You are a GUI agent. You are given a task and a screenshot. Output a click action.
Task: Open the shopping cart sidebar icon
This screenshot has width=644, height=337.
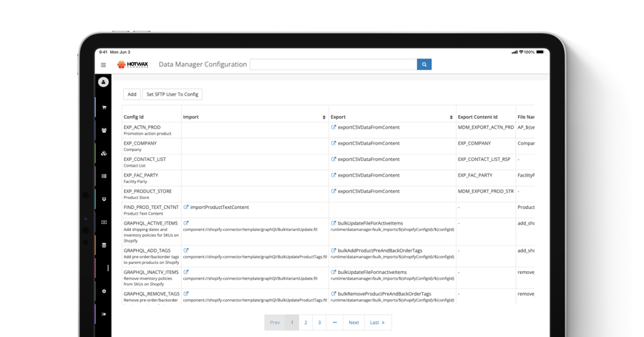point(104,107)
